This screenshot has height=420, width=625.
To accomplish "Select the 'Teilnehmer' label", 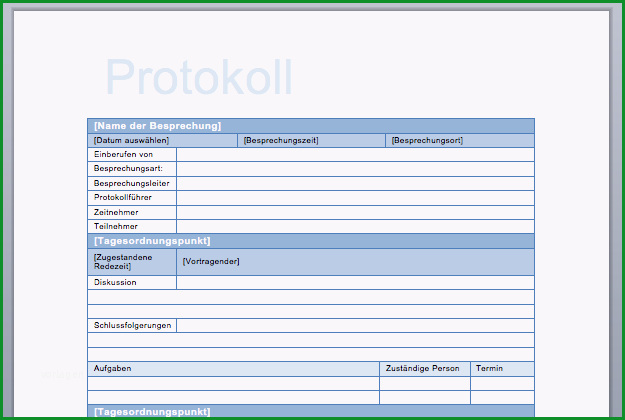I will pos(116,226).
